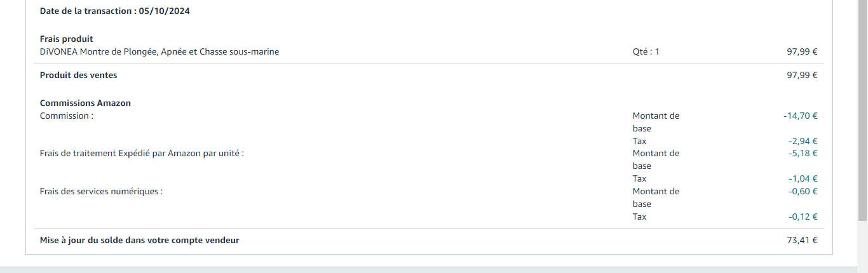Click the product price 97,99 € on the DiVONEA row
The width and height of the screenshot is (868, 273).
tap(802, 52)
